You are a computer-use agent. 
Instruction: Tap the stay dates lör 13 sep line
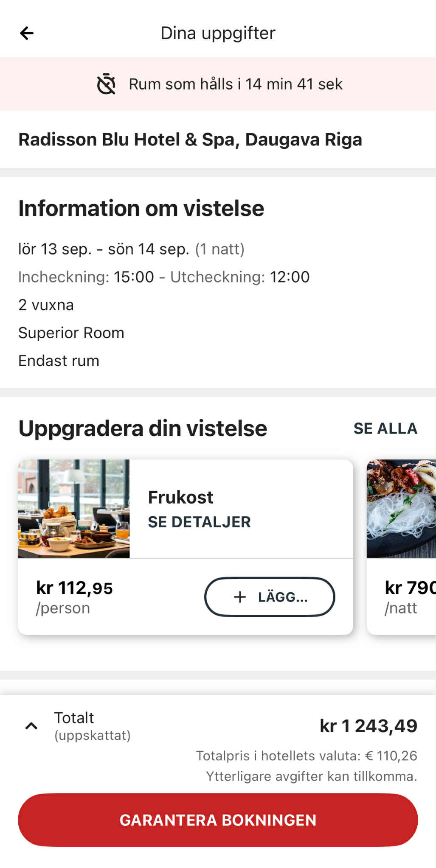(x=131, y=249)
